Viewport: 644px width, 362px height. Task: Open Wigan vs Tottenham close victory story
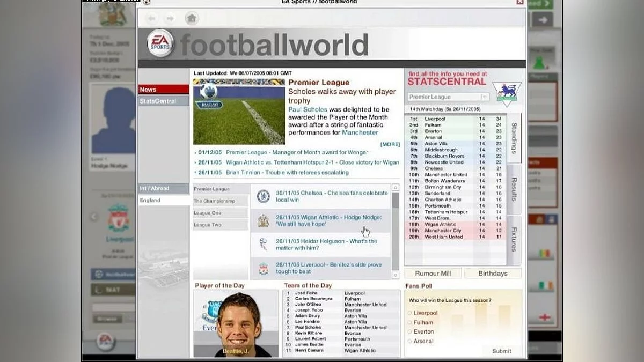click(312, 162)
